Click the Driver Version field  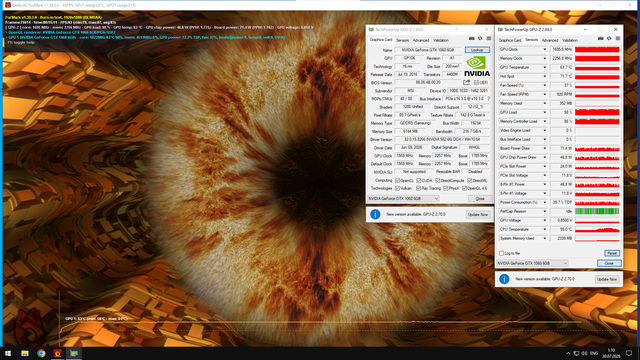pos(442,140)
